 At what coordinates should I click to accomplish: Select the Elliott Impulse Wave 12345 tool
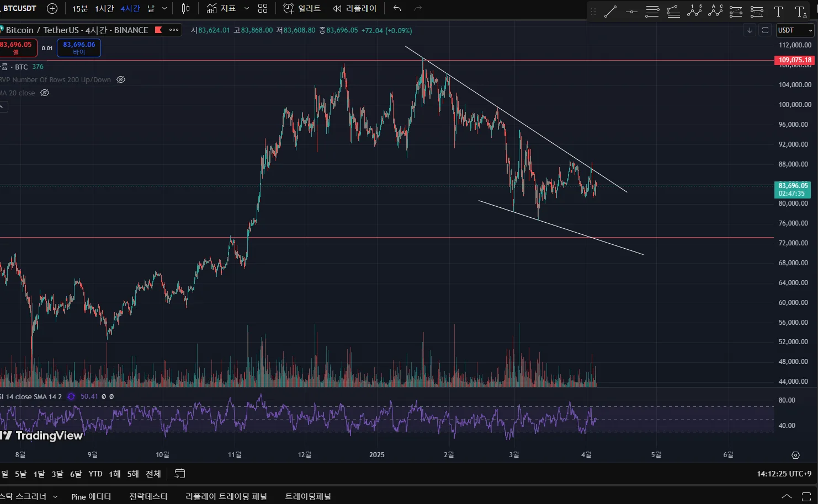click(x=694, y=11)
